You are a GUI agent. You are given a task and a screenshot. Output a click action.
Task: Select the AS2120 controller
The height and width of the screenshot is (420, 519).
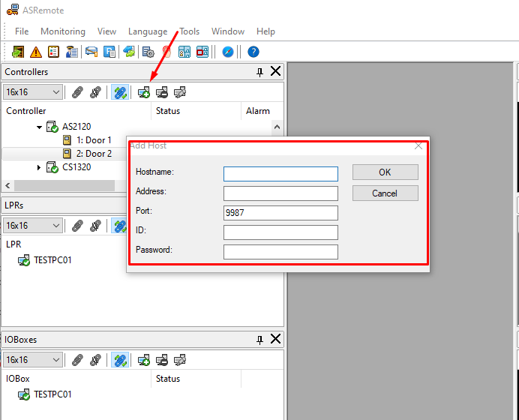tap(76, 127)
